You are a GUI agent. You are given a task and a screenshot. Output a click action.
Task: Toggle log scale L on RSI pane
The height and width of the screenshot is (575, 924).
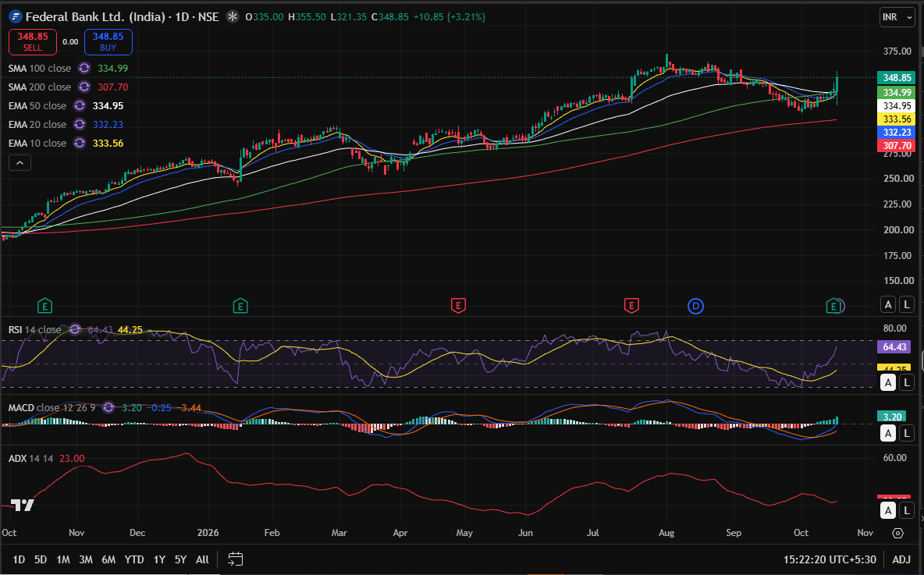click(906, 382)
